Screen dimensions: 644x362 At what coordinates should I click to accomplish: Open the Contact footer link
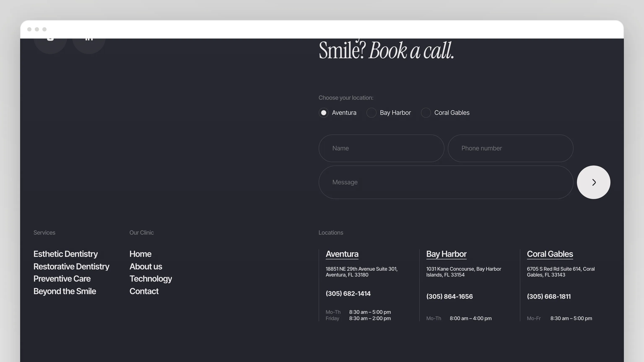tap(144, 291)
